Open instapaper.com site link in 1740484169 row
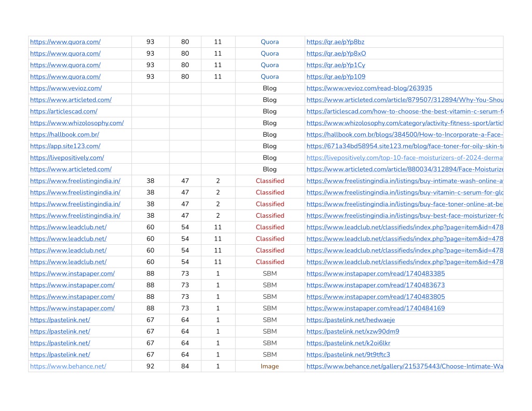This screenshot has height=411, width=532. tap(72, 308)
